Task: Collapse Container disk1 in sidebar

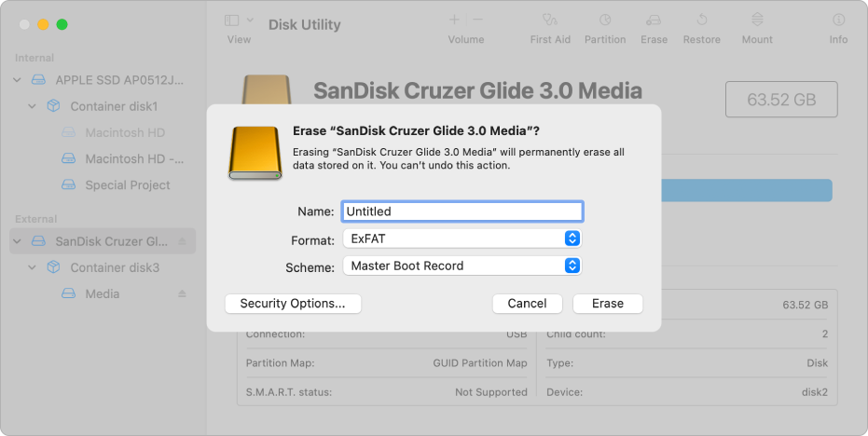Action: [32, 106]
